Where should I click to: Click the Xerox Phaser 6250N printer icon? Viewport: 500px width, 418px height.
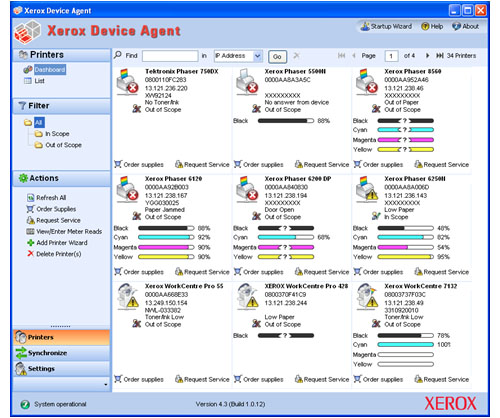pos(366,190)
